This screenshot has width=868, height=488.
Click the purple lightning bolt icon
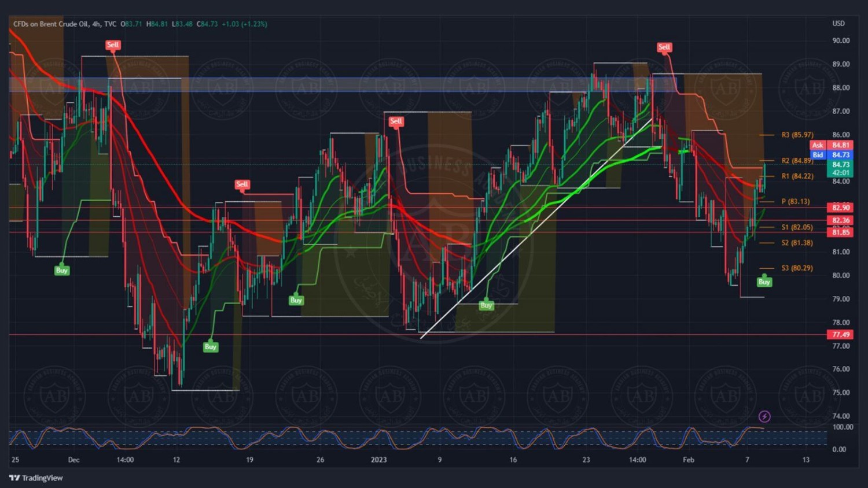(x=764, y=416)
